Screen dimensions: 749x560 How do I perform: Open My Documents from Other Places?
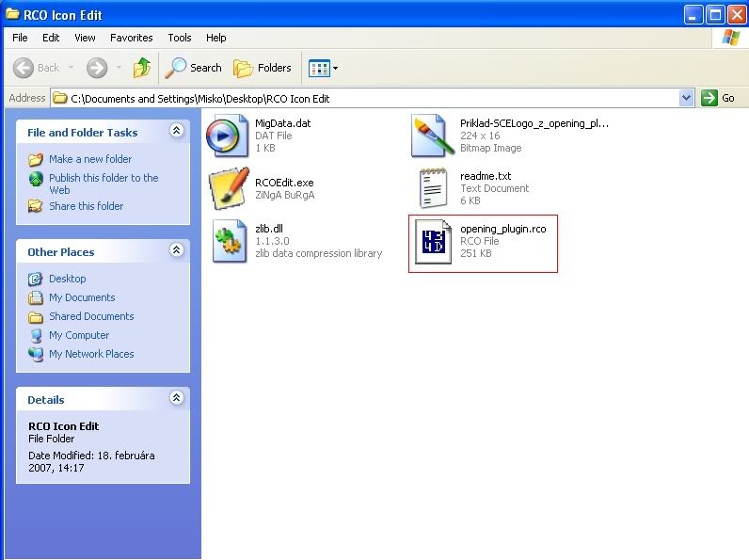pos(82,297)
